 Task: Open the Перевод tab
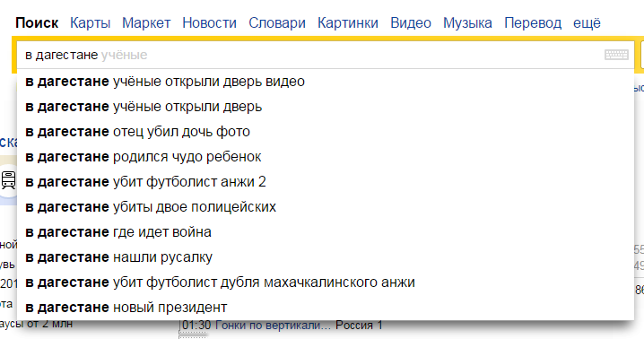pos(533,23)
